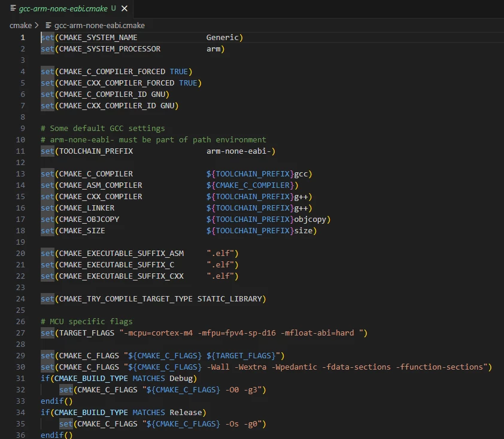Image resolution: width=504 pixels, height=439 pixels.
Task: Click TOOLCHAIN_PREFIX on line 11
Action: (x=96, y=151)
